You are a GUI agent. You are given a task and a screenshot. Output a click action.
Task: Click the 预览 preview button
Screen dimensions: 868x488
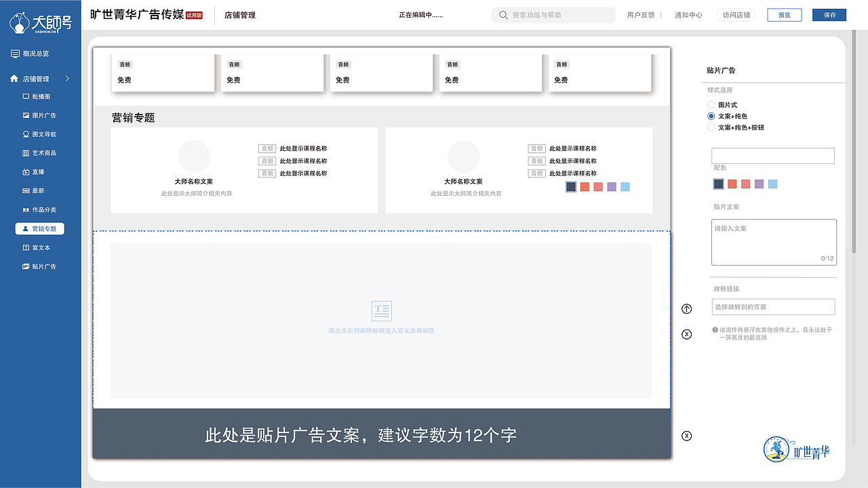tap(785, 15)
